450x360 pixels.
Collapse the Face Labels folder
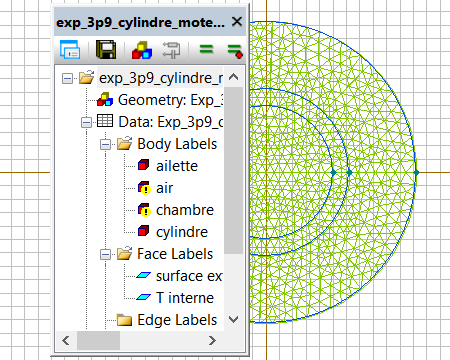point(105,255)
